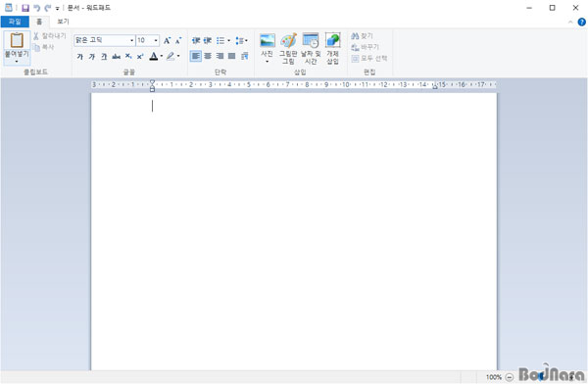Open the line spacing dropdown arrow
The image size is (588, 384).
click(x=246, y=40)
